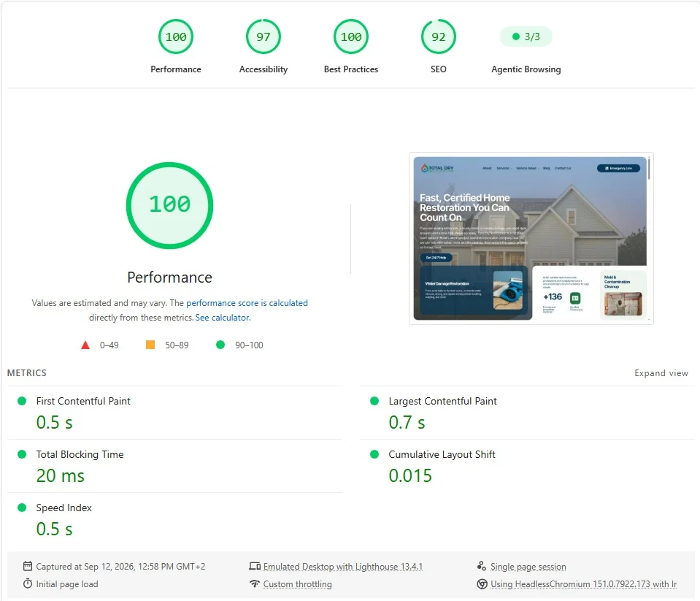Open the Agentic Browsing 3/3 badge
700x601 pixels.
pos(526,37)
